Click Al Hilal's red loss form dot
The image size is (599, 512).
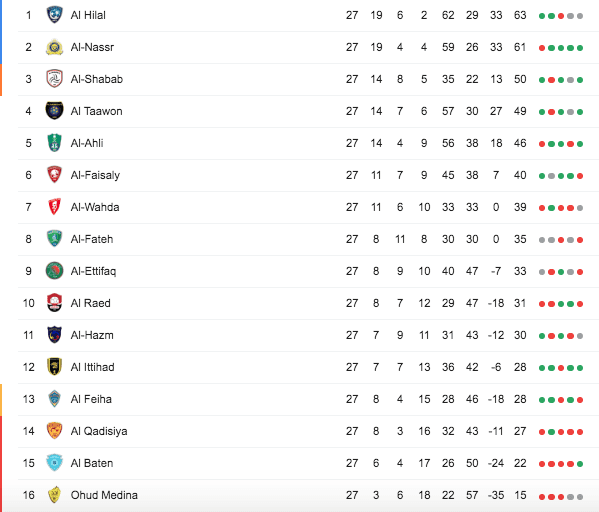[561, 16]
